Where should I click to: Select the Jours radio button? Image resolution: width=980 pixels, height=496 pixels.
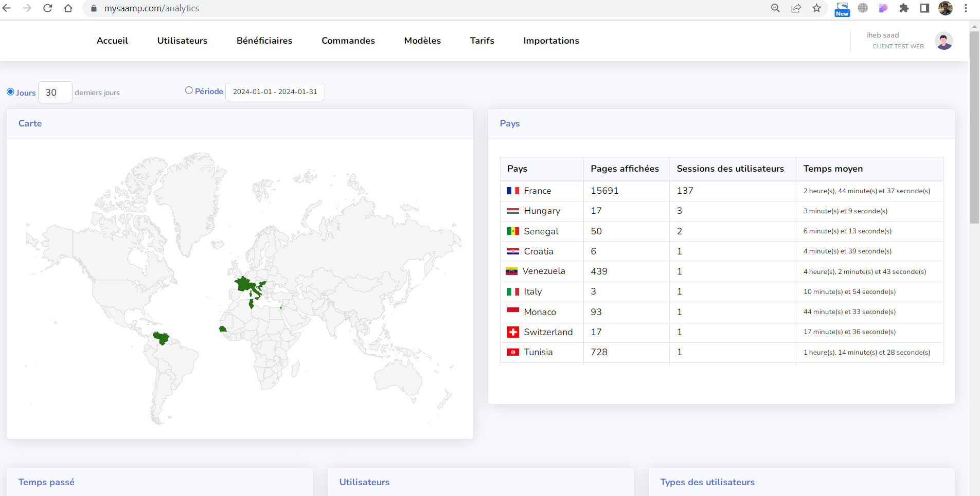[10, 91]
